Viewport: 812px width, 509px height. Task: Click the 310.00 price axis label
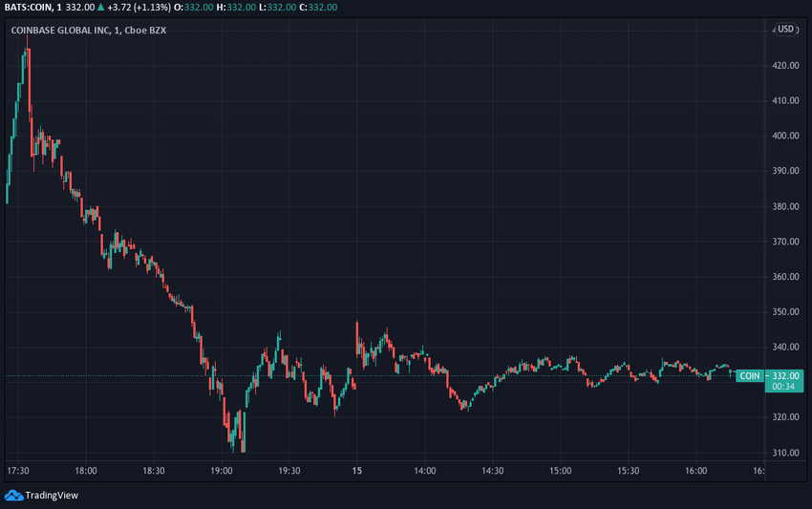[x=785, y=453]
